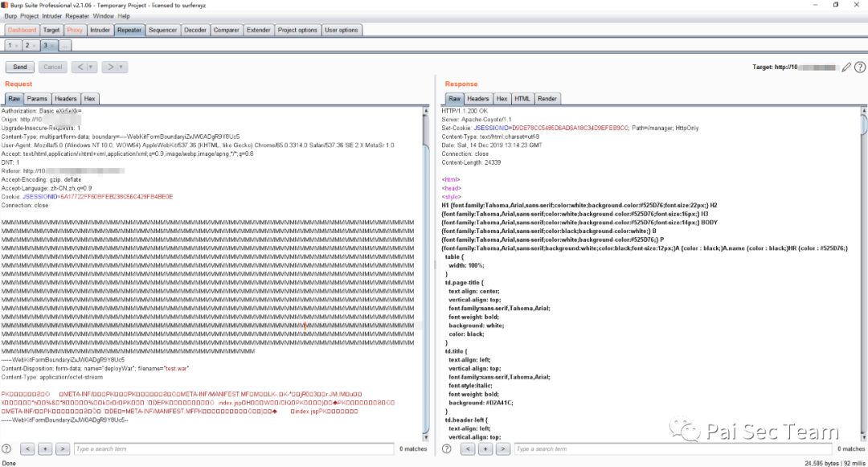
Task: Go to next match in request search
Action: [x=63, y=449]
